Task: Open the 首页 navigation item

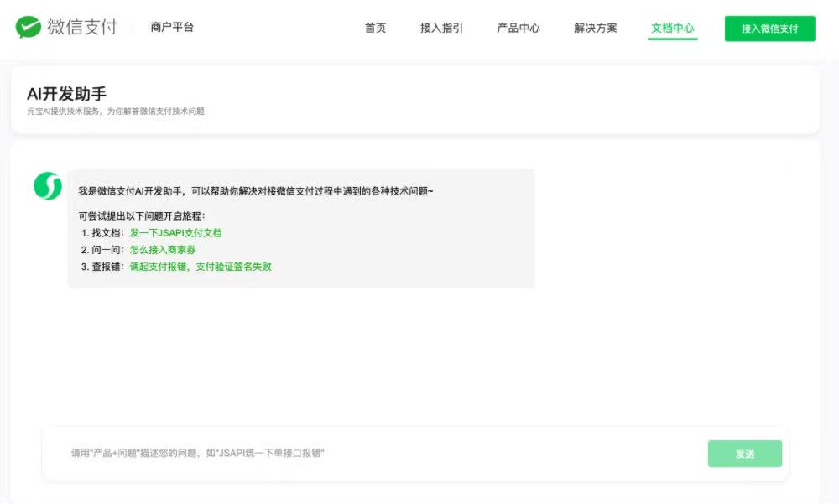Action: [375, 28]
